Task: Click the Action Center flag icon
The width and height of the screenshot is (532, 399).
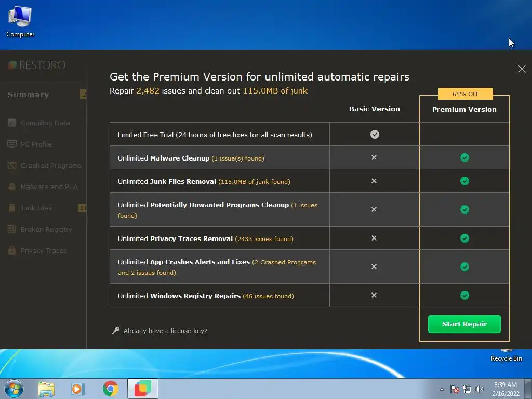Action: [x=454, y=389]
